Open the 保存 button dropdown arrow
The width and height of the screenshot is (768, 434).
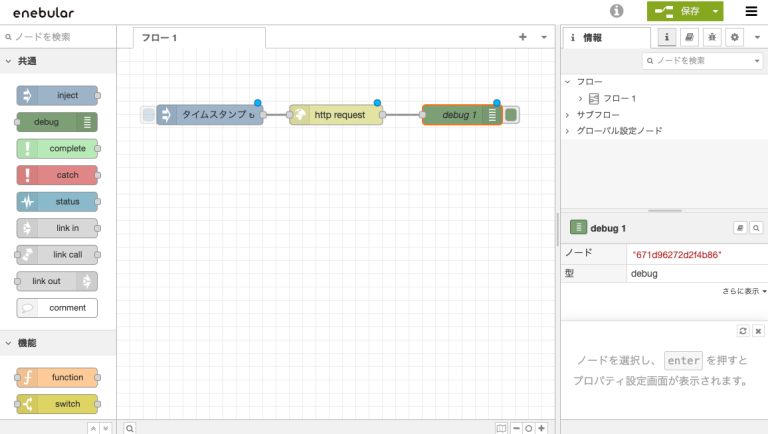pyautogui.click(x=716, y=11)
